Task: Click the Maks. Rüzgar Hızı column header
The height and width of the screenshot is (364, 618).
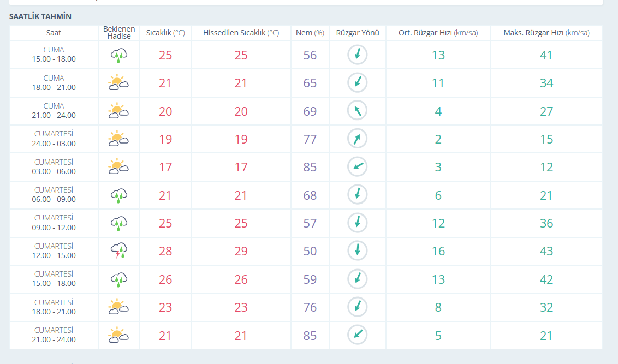Action: pyautogui.click(x=546, y=33)
